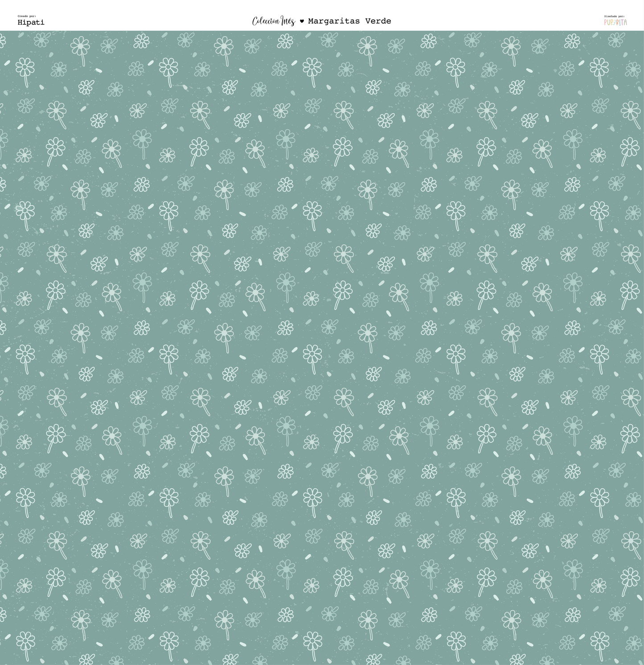Select the Coleccion Inés script title
Screen dimensions: 644x665
pyautogui.click(x=273, y=21)
